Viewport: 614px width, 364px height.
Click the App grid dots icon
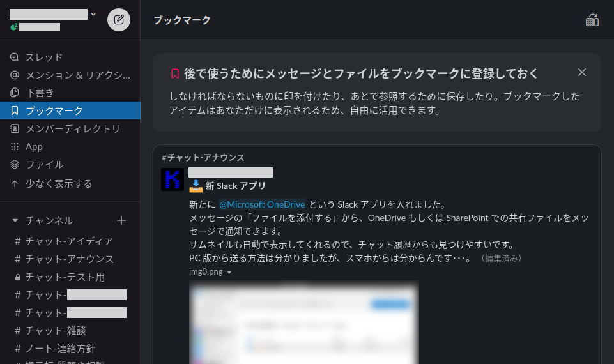coord(15,146)
